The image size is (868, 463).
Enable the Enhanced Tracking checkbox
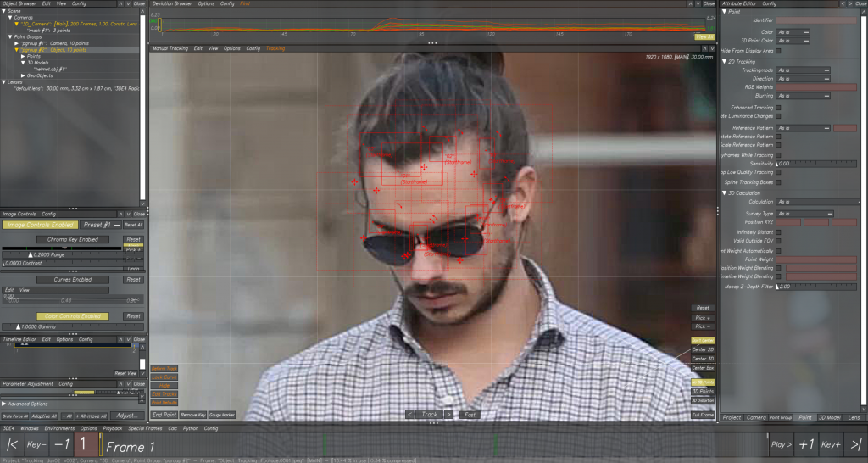(x=779, y=108)
